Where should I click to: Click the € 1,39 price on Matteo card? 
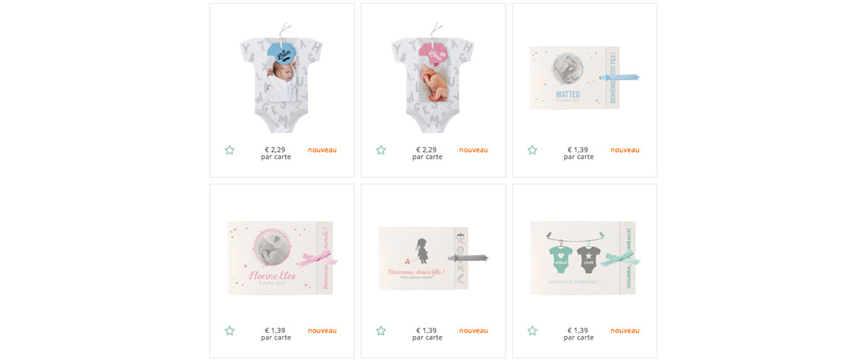click(x=578, y=150)
